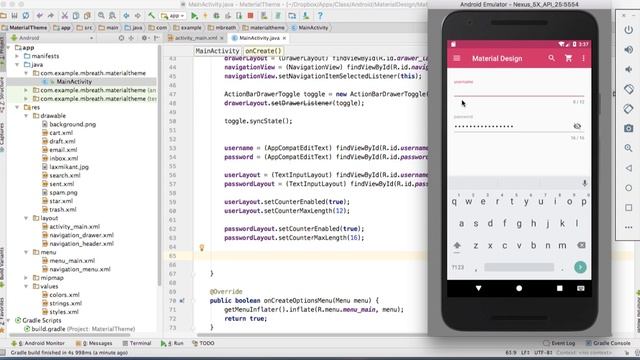Screen dimensions: 640x360
Task: Tap the microphone icon on the keyboard
Action: pos(584,183)
